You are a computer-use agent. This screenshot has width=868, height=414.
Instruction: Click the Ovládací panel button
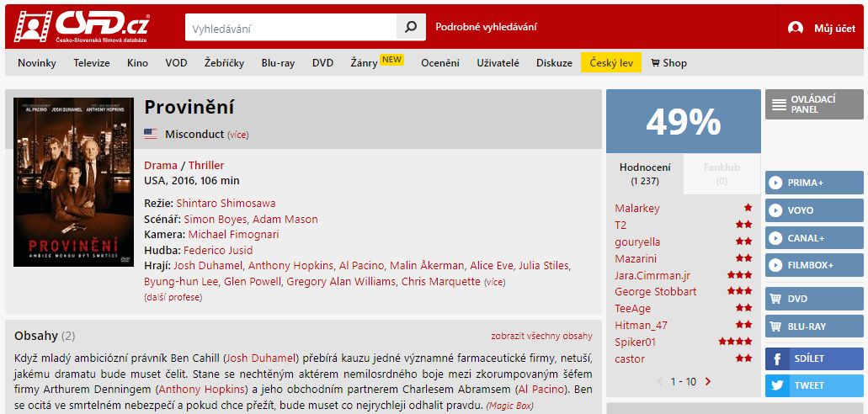(x=814, y=104)
